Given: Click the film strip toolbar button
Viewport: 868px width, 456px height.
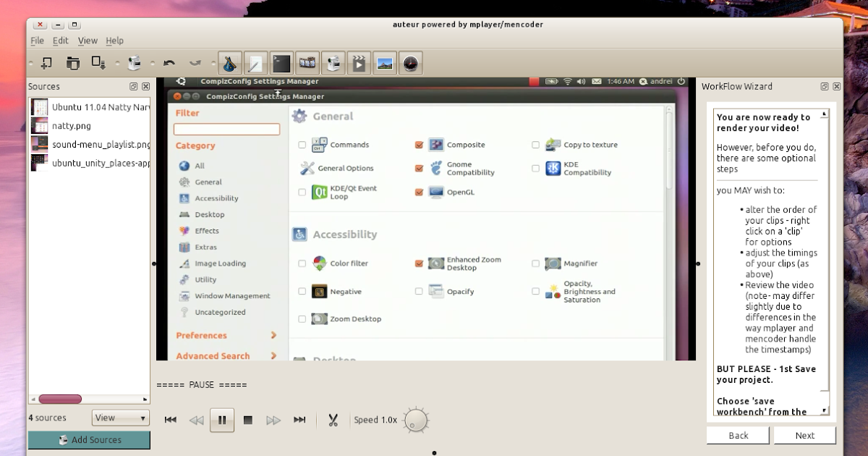Looking at the screenshot, I should click(x=307, y=64).
